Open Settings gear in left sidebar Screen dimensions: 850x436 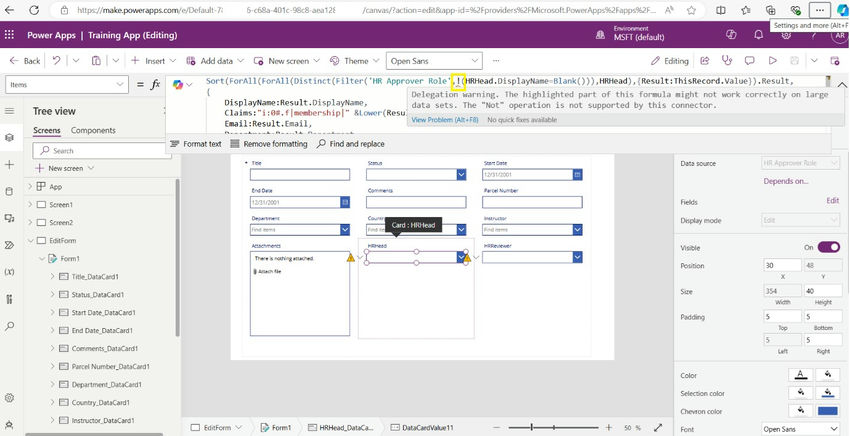[9, 398]
